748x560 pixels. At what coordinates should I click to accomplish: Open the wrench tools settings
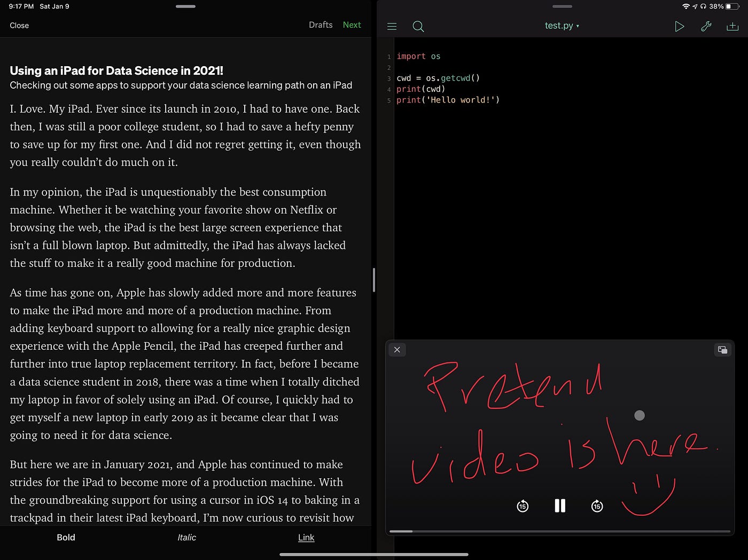coord(706,26)
